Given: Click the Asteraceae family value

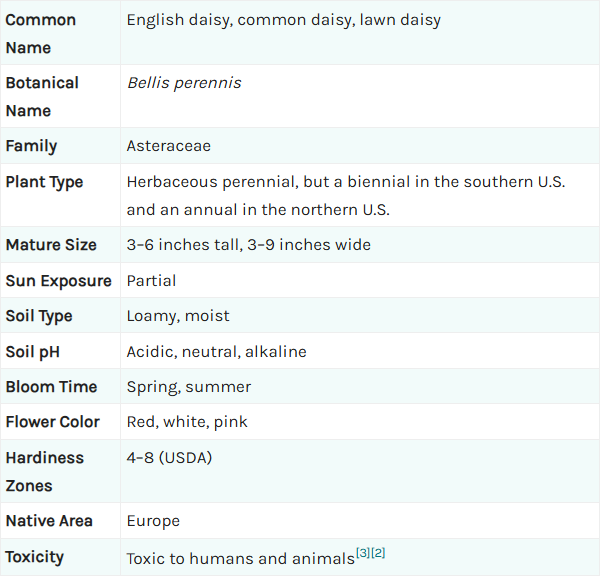Looking at the screenshot, I should tap(169, 146).
